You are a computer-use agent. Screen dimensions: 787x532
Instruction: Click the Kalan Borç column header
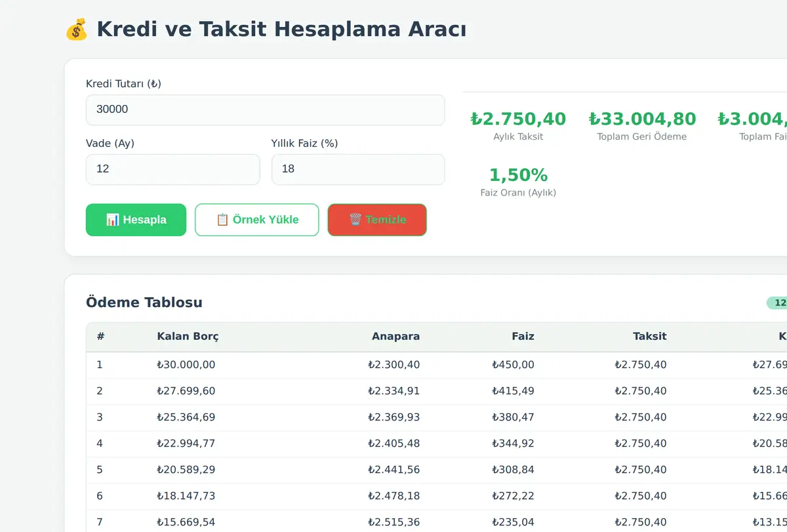(188, 337)
